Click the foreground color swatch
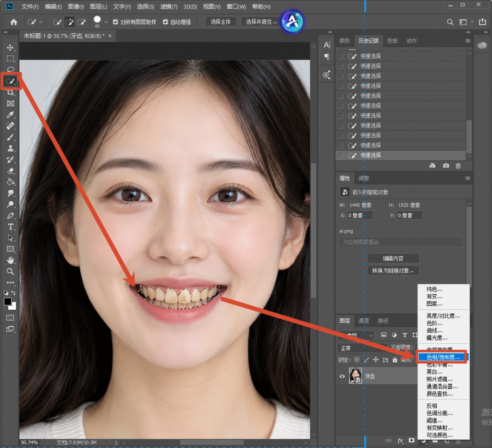This screenshot has height=448, width=492. point(8,302)
